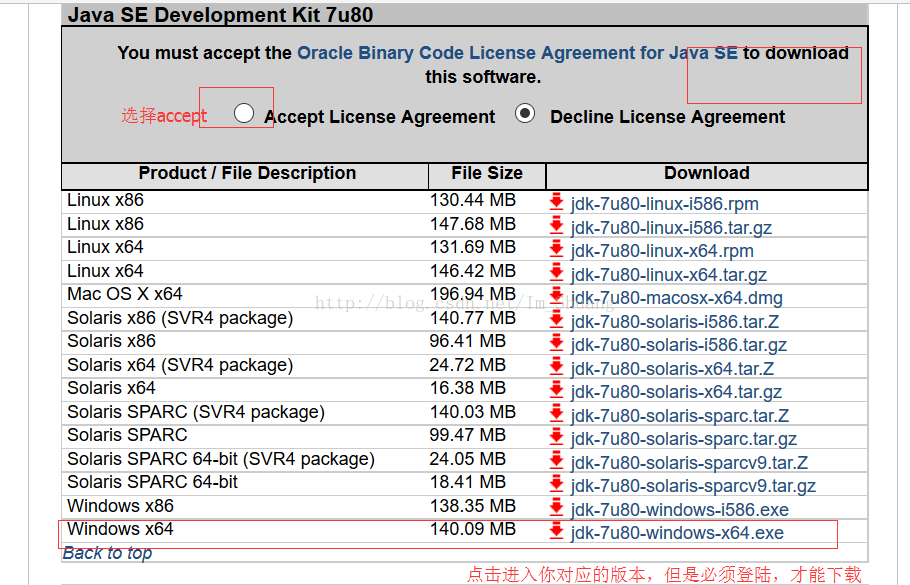Click the Solaris x86 (SVR4 package) cell
910x585 pixels.
(x=180, y=317)
